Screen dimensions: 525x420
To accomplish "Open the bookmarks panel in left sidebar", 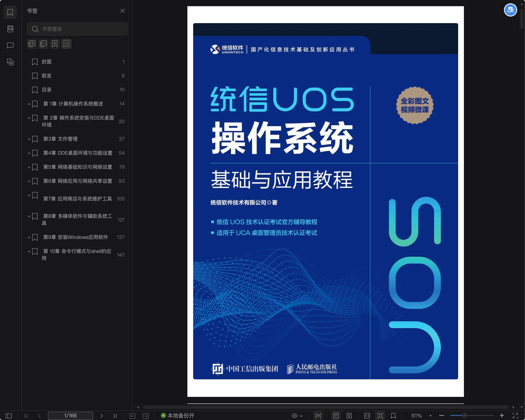I will pos(10,12).
